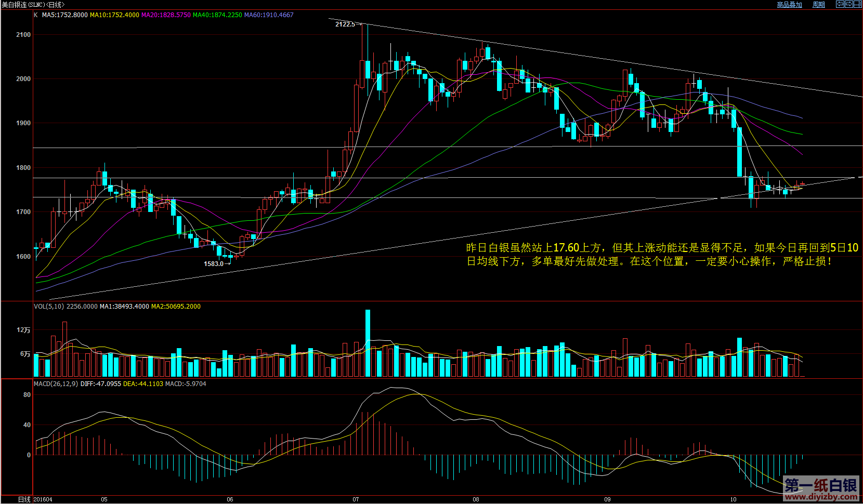Click the 2000 price axis label
The height and width of the screenshot is (504, 863).
click(x=23, y=79)
